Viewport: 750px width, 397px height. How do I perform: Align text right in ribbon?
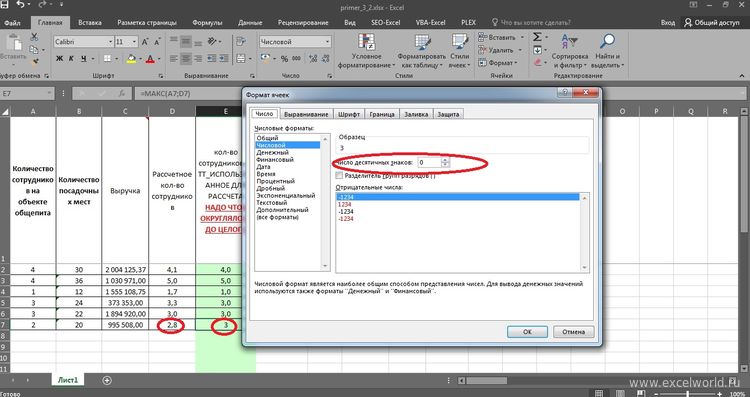point(198,59)
